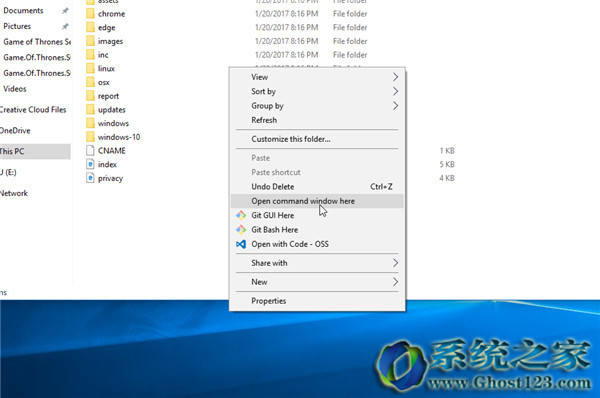Click the Visual Studio Code icon

pyautogui.click(x=241, y=244)
